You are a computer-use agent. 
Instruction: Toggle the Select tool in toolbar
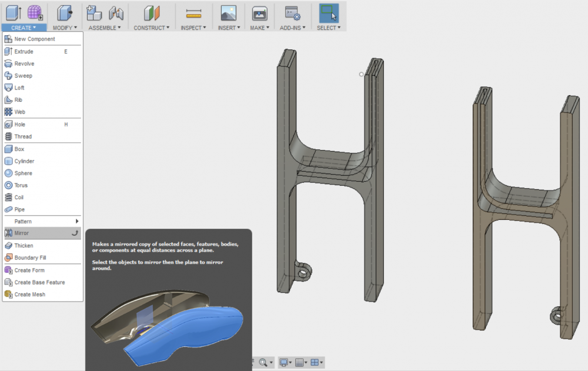click(329, 12)
